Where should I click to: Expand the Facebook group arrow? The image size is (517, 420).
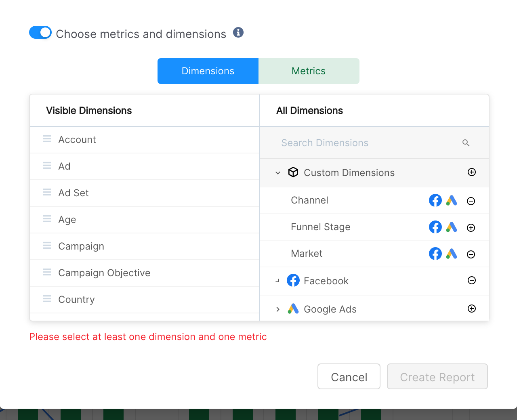[x=277, y=281]
